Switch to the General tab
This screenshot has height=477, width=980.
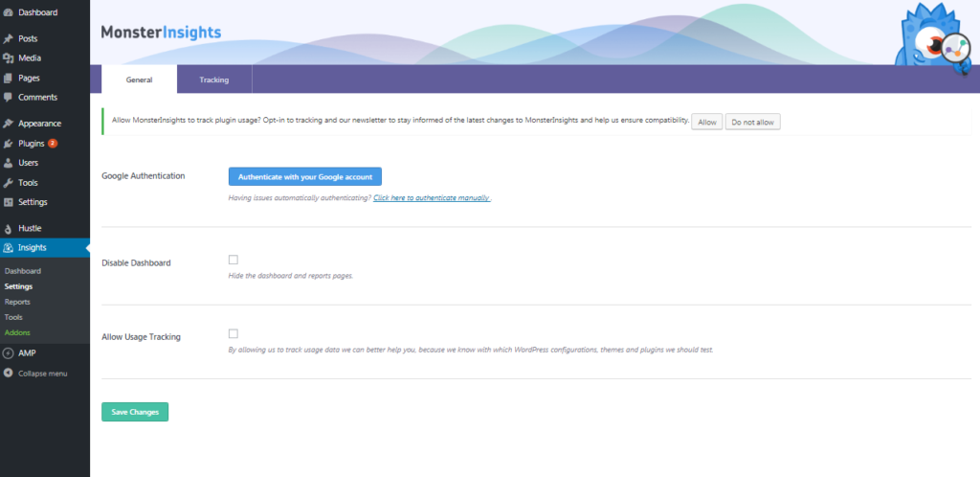click(x=140, y=79)
